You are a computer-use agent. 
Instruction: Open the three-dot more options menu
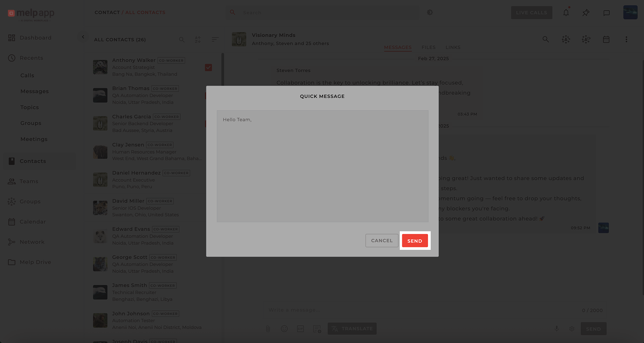[x=626, y=40]
